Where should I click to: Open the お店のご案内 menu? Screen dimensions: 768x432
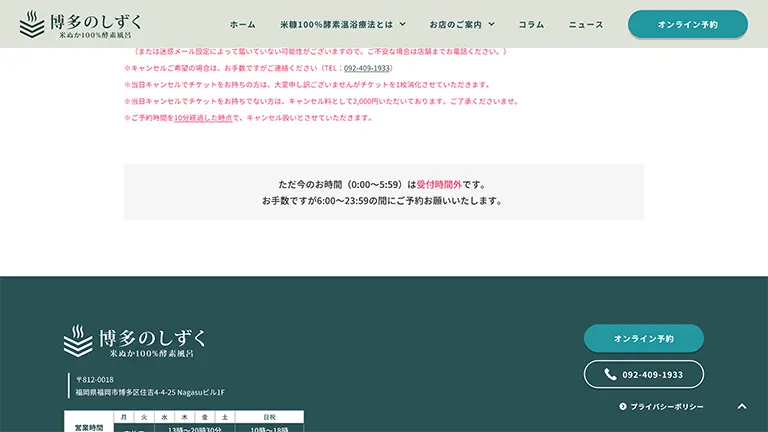[456, 24]
